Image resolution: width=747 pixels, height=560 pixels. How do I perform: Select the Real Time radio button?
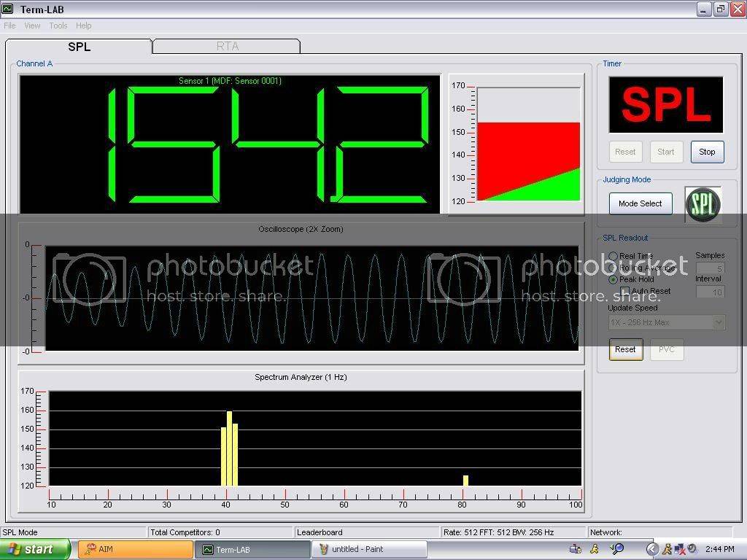coord(613,256)
